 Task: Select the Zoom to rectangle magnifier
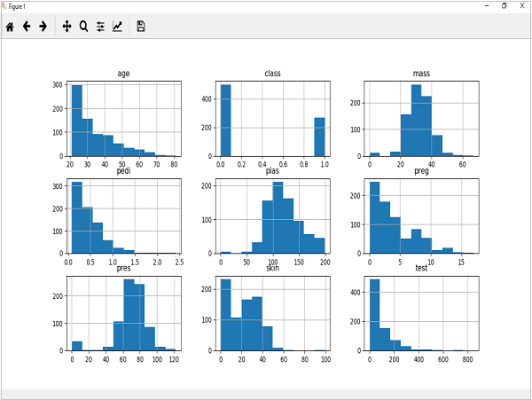(83, 27)
